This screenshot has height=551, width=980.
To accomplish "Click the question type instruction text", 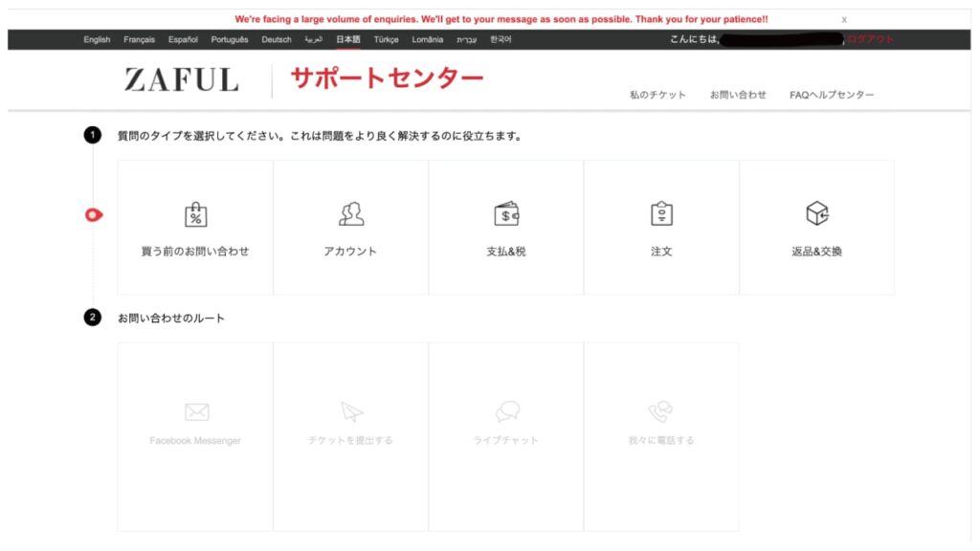I will click(x=321, y=136).
